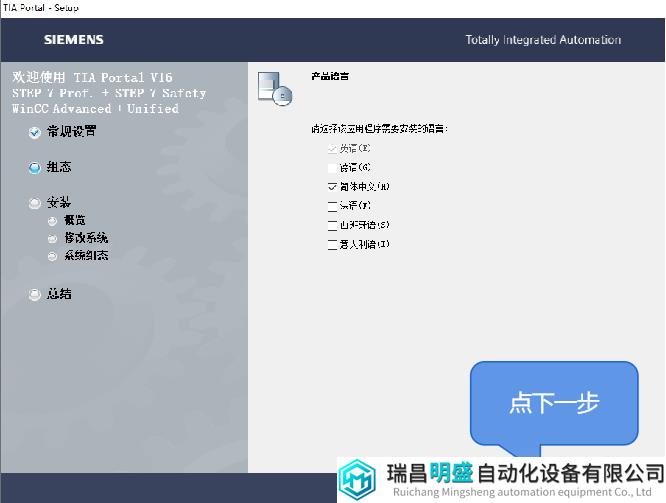Select the 常规设置 step label
The image size is (666, 503).
(x=71, y=131)
